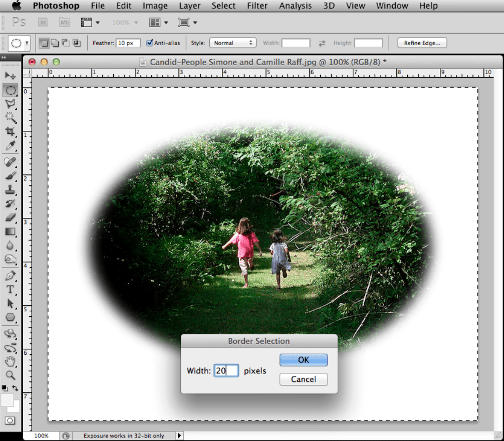Screen dimensions: 504x441
Task: Pick the Crop tool
Action: click(10, 132)
